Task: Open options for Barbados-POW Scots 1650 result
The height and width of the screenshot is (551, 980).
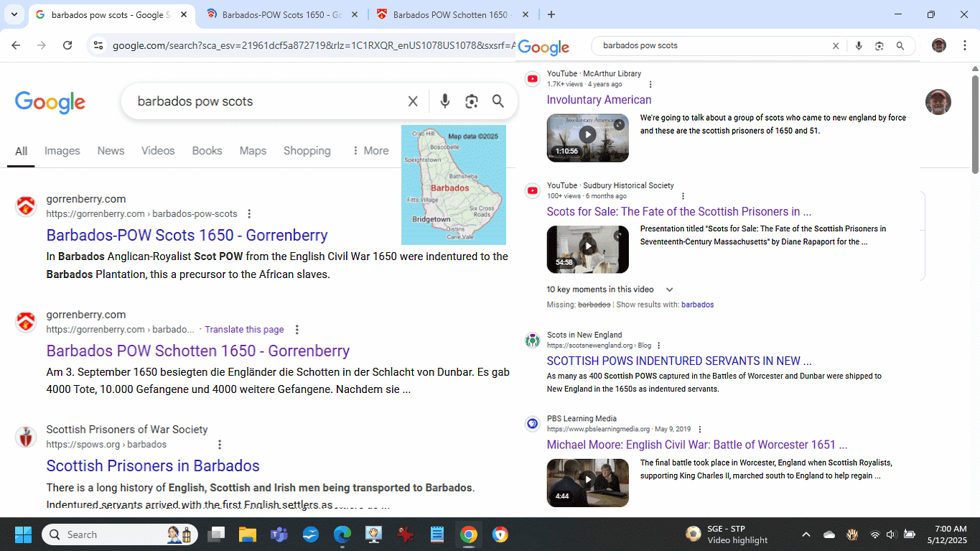Action: pyautogui.click(x=249, y=214)
